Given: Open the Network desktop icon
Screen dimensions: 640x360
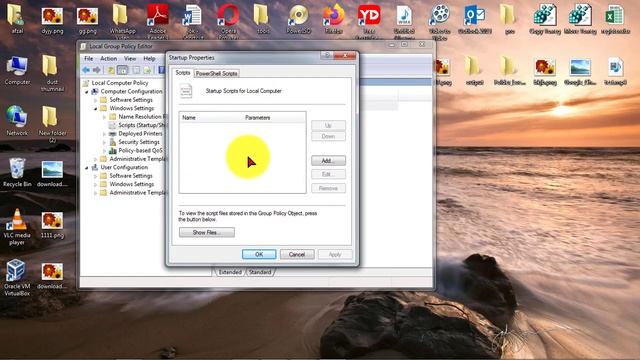Looking at the screenshot, I should coord(17,121).
